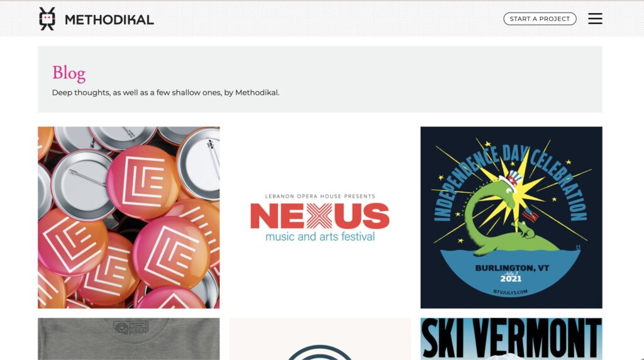The height and width of the screenshot is (360, 644).
Task: Open the SKI VERMONT post thumbnail
Action: 511,339
